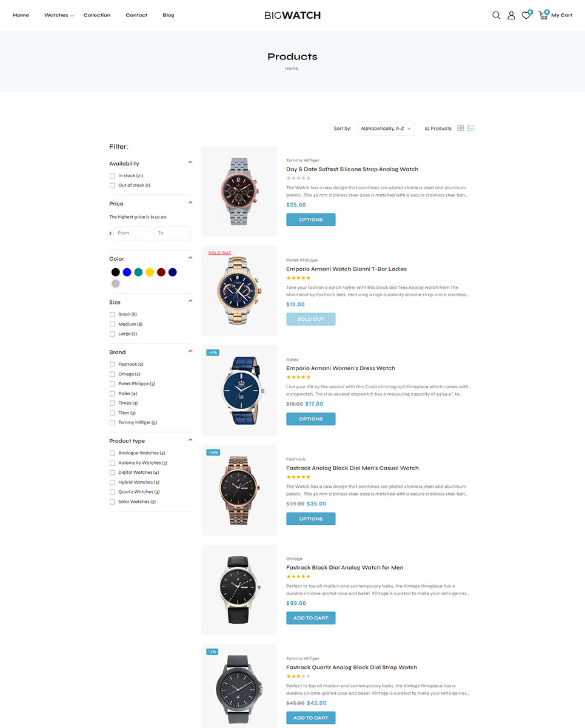The image size is (585, 728).
Task: Switch to grid view layout
Action: (461, 128)
